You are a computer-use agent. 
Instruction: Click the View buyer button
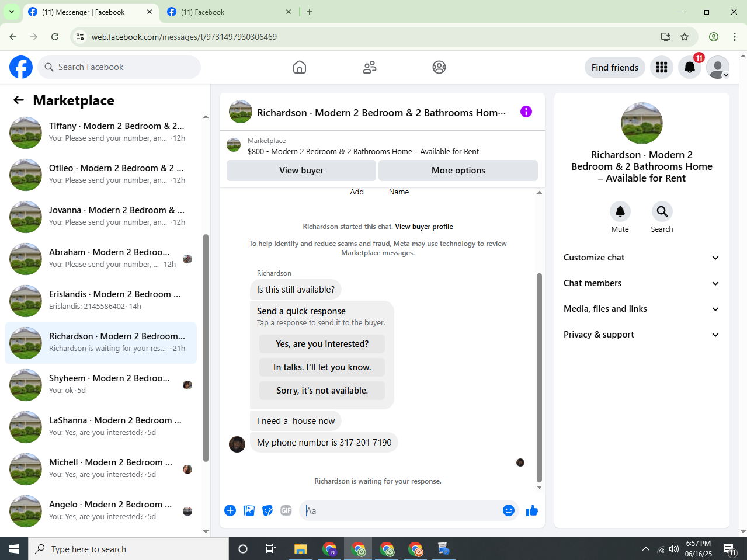pyautogui.click(x=301, y=171)
